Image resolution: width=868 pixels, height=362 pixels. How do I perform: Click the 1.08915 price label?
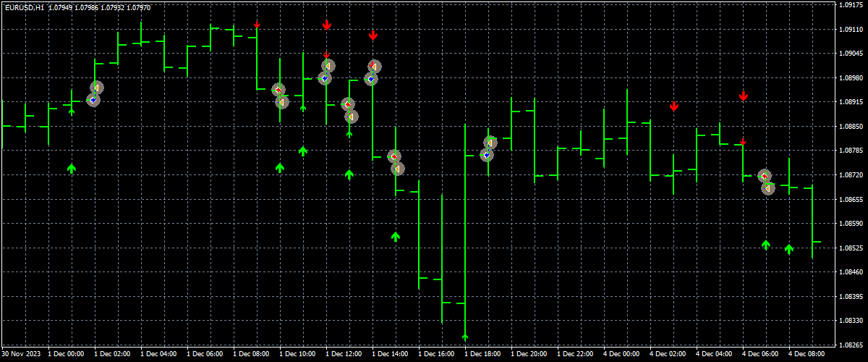click(851, 103)
